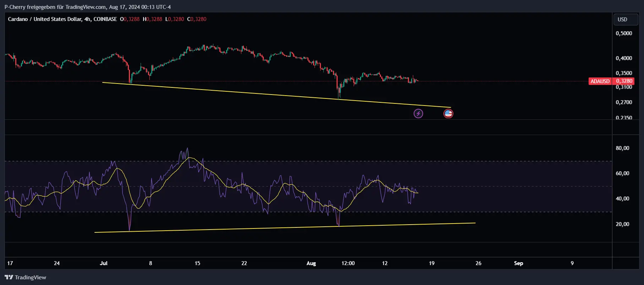Click the 0,2700 price axis label
Viewport: 644px width, 285px height.
click(624, 102)
